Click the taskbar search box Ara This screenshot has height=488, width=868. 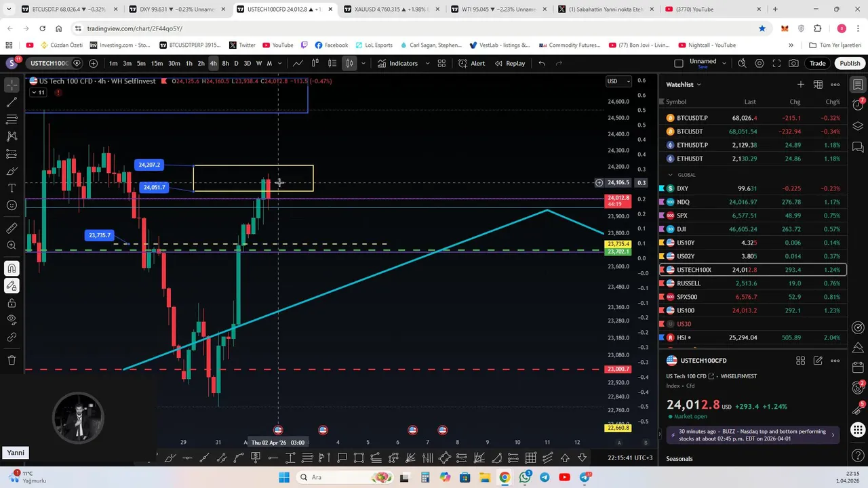pos(344,477)
